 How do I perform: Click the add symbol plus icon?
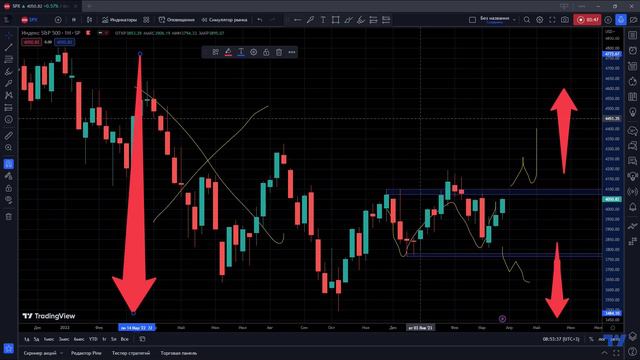(58, 20)
